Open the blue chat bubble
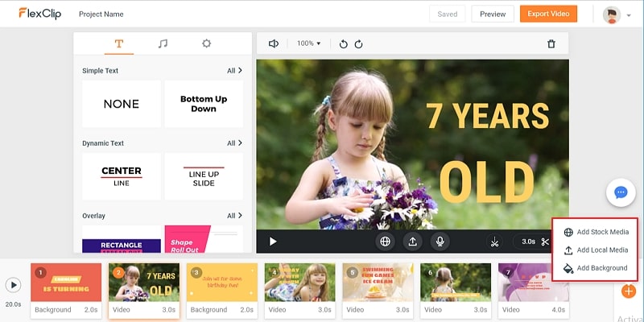The image size is (644, 322). point(621,192)
